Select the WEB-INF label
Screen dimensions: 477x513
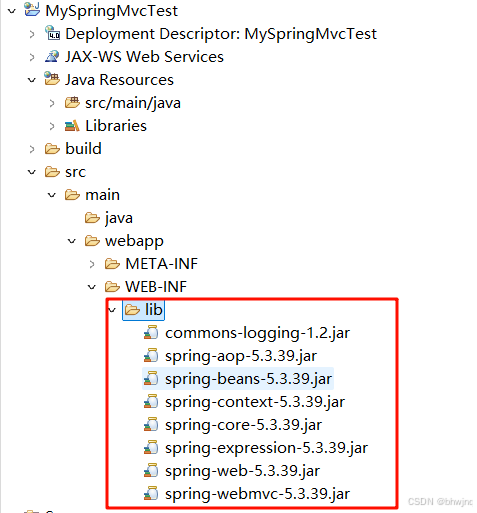point(156,287)
